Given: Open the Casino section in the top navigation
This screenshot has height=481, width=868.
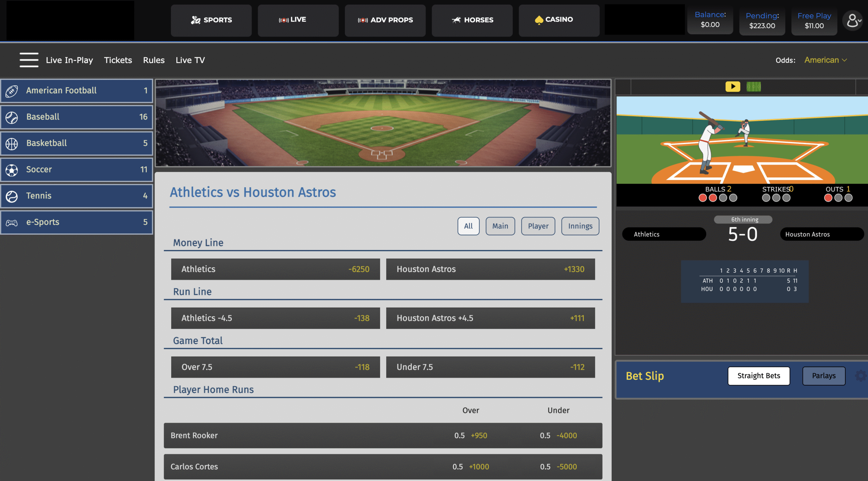Looking at the screenshot, I should [558, 20].
